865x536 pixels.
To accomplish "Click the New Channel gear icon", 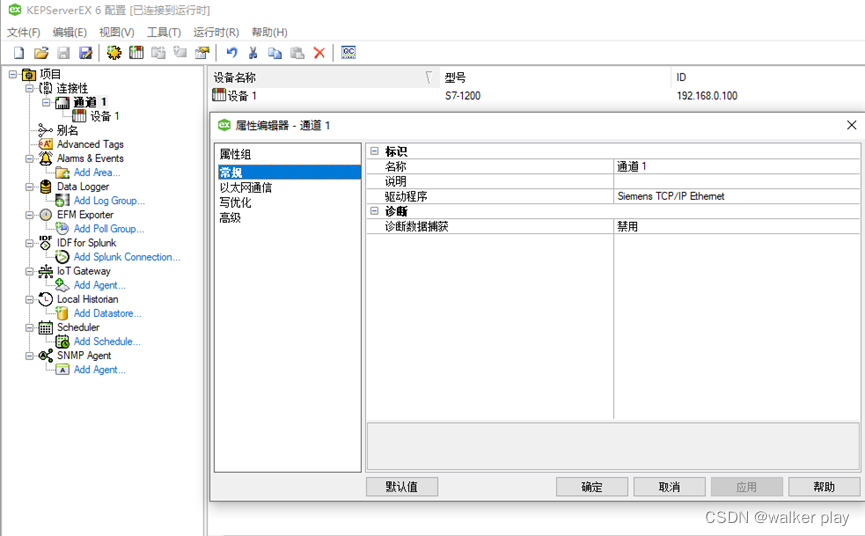I will (114, 53).
